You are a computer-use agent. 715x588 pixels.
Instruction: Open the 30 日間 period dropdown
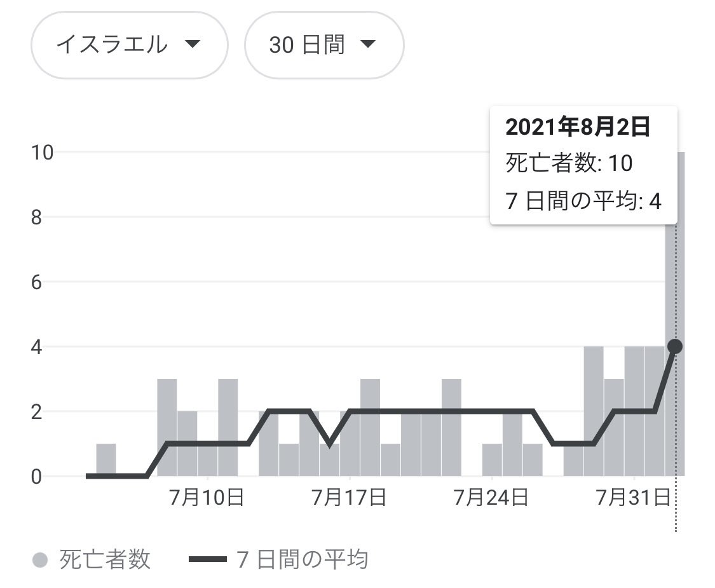(323, 45)
